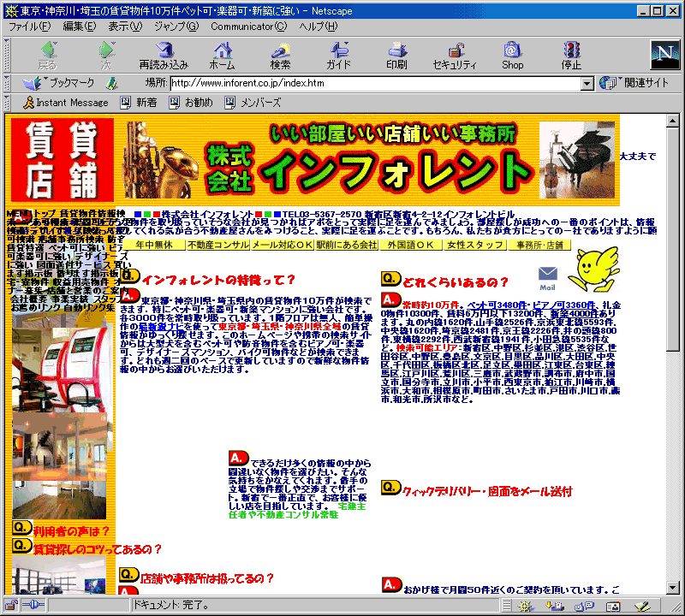The image size is (685, 616).
Task: Click the 駅前にある会社 button
Action: tap(347, 245)
